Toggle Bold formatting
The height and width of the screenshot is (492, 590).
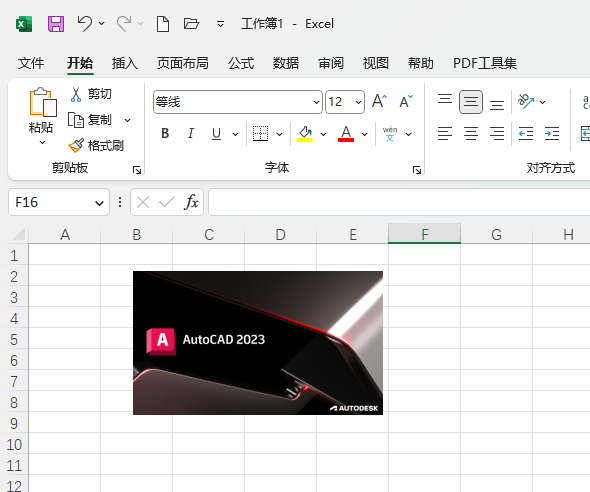click(x=165, y=134)
